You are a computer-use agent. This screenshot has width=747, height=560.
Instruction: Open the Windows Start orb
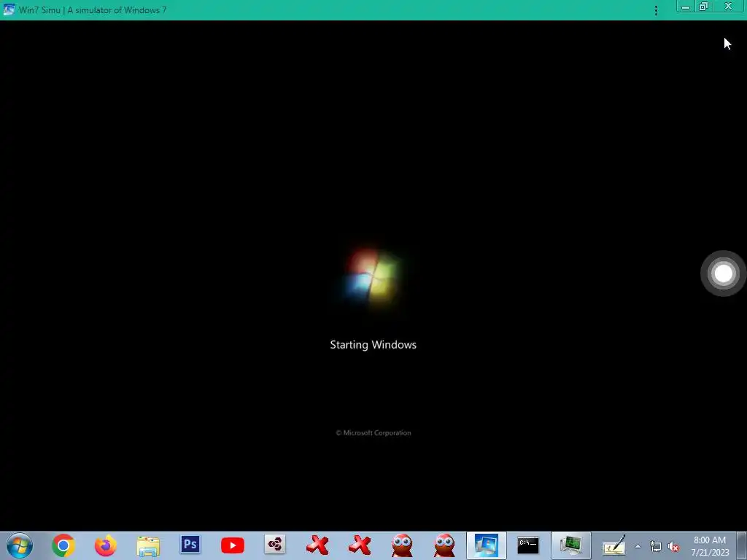coord(20,545)
